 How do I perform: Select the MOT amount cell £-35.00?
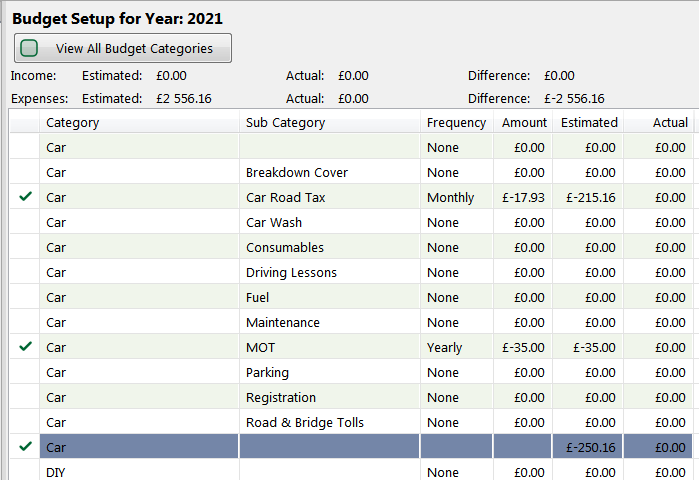pyautogui.click(x=524, y=348)
